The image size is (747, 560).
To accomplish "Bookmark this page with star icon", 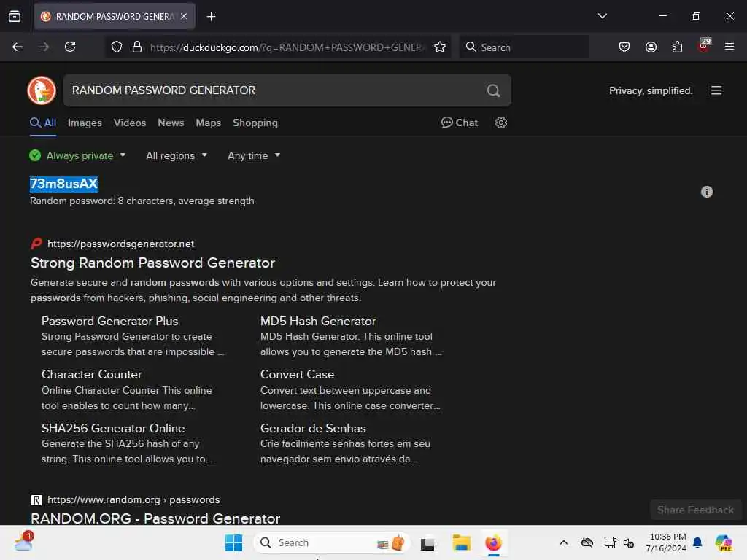I will 439,47.
